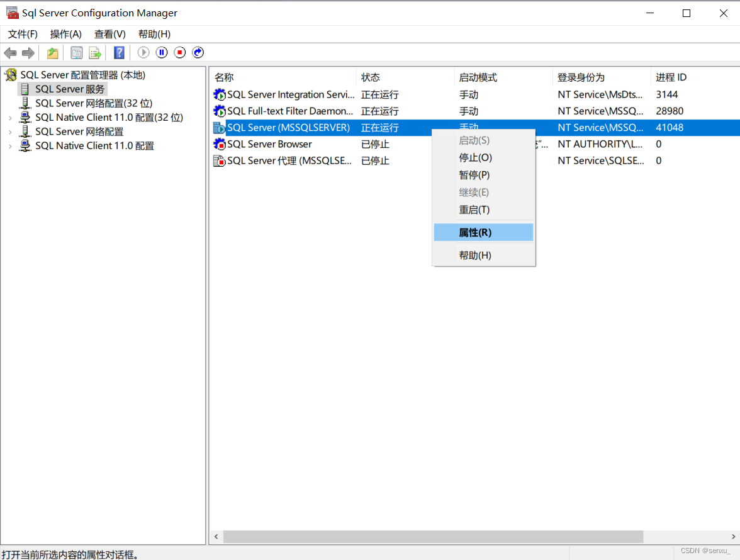
Task: Click the scrollbar right arrow
Action: pyautogui.click(x=734, y=537)
